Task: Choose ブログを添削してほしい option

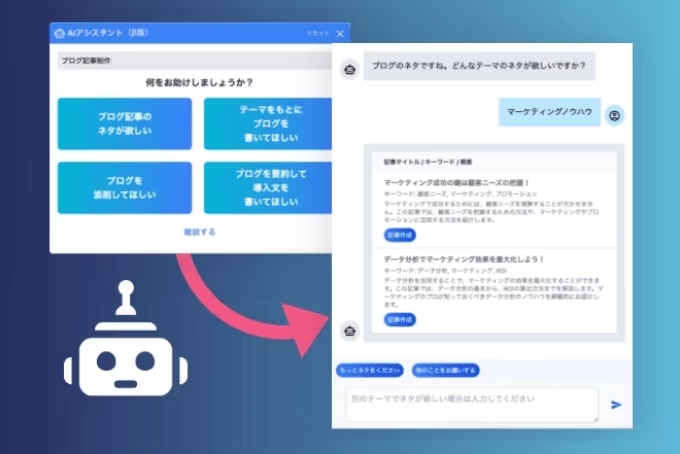Action: [x=121, y=187]
